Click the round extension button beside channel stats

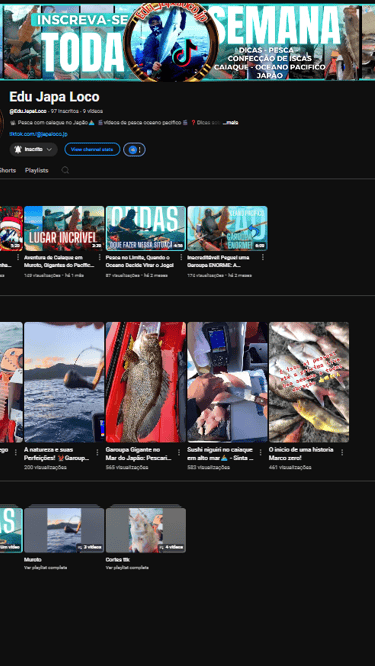[134, 150]
